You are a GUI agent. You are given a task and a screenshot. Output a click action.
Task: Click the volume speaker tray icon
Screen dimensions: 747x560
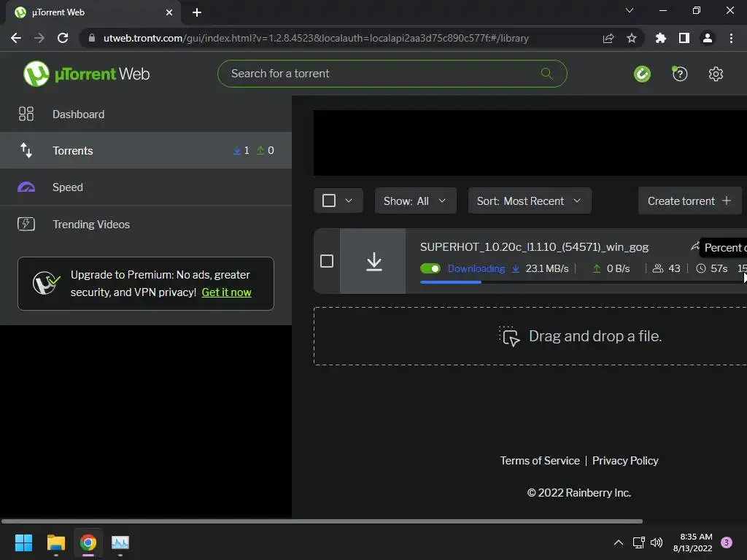[x=657, y=542]
